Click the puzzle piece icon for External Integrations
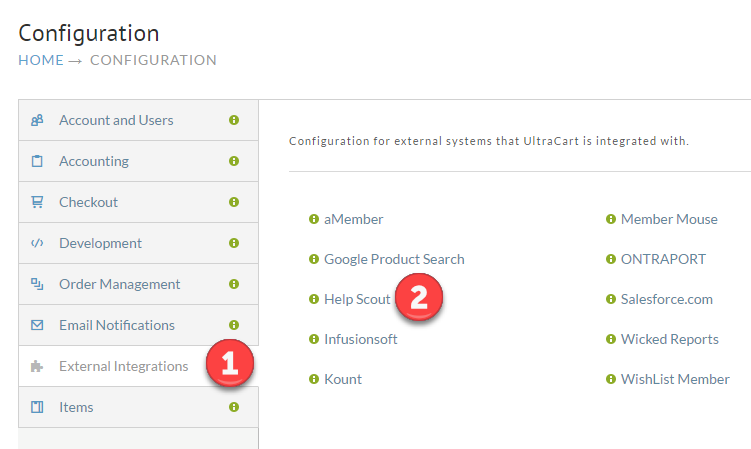The width and height of the screenshot is (751, 449). pyautogui.click(x=37, y=367)
